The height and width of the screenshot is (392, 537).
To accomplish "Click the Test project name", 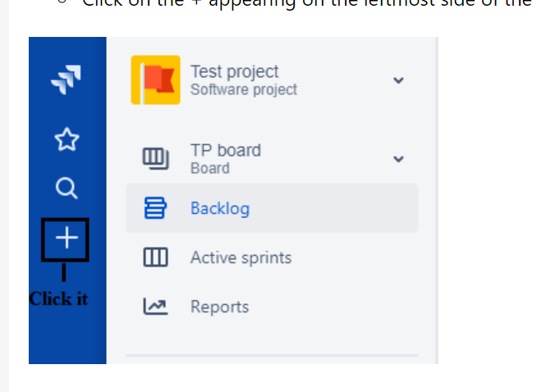I will click(x=234, y=72).
